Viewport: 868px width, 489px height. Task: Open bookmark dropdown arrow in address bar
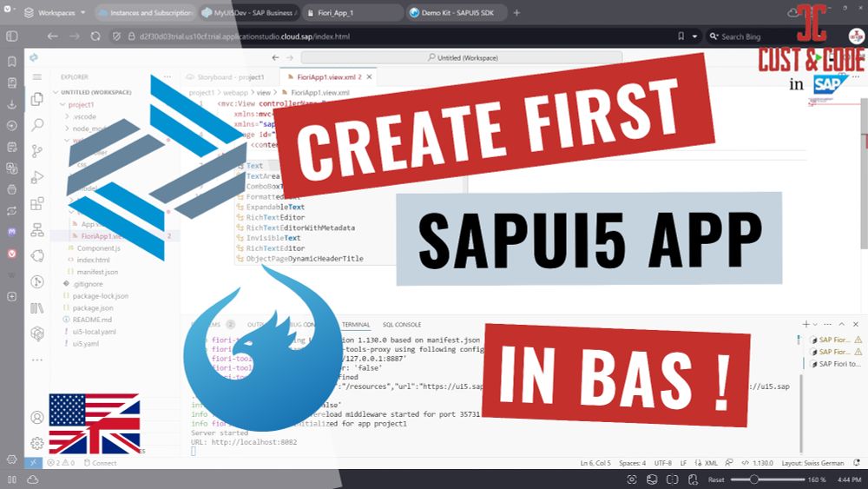[694, 36]
